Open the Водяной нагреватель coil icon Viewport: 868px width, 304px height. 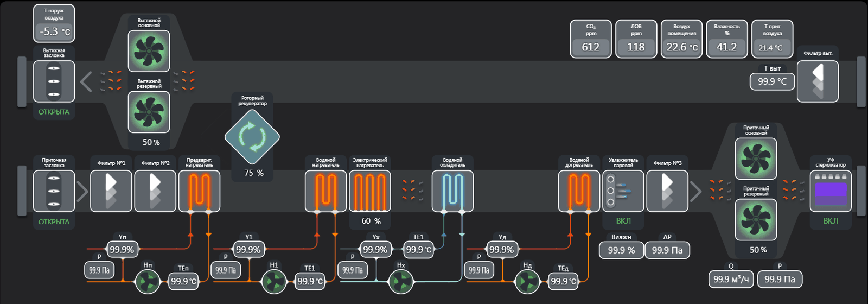(x=325, y=191)
